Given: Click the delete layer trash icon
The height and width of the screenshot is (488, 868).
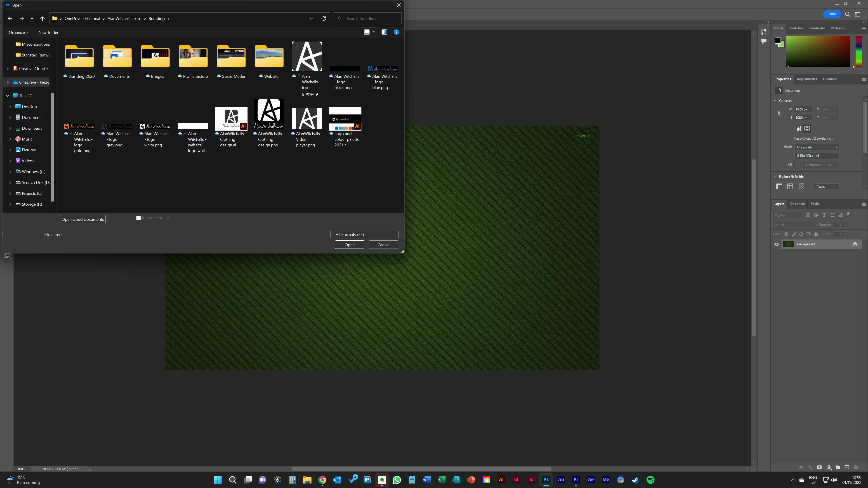Looking at the screenshot, I should coord(856,467).
